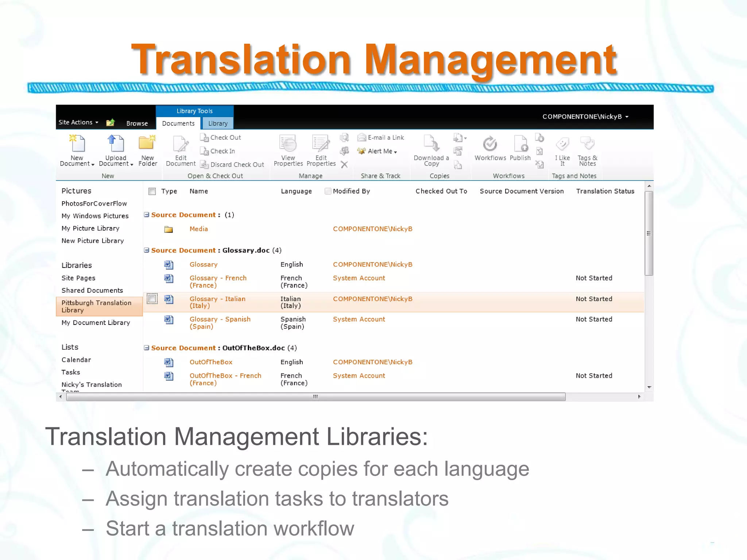Click the Check In ribbon item
The width and height of the screenshot is (747, 560).
(217, 151)
